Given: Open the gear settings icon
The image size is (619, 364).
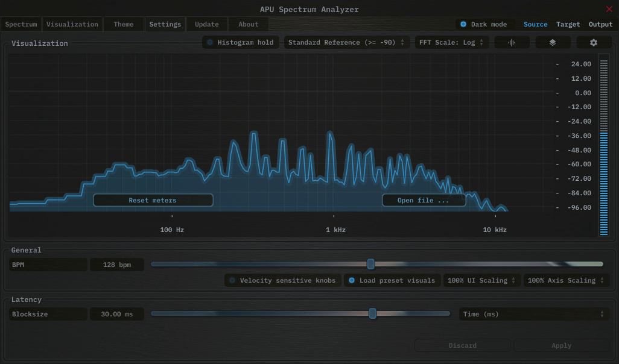Looking at the screenshot, I should click(593, 43).
